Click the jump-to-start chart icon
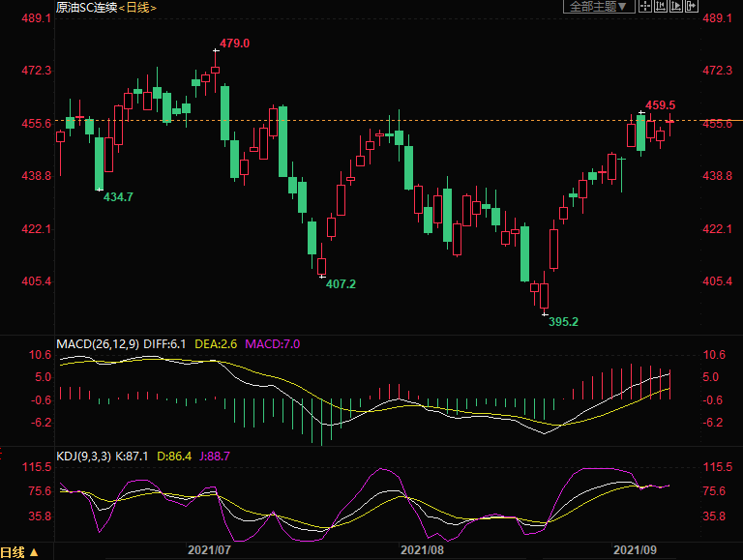743x560 pixels. 660,6
